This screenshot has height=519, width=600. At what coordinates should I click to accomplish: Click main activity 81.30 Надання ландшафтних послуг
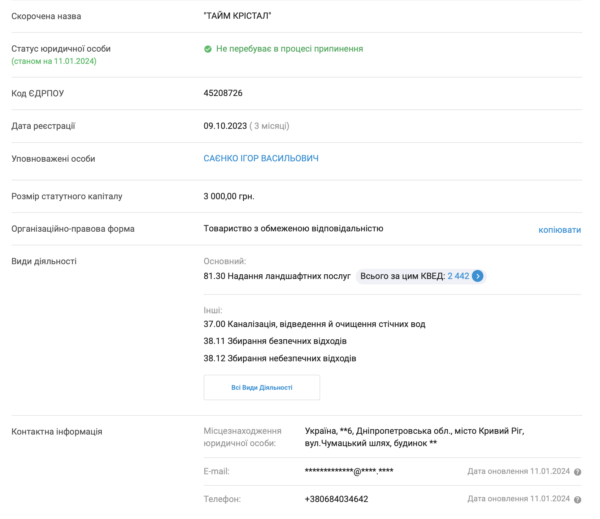276,275
